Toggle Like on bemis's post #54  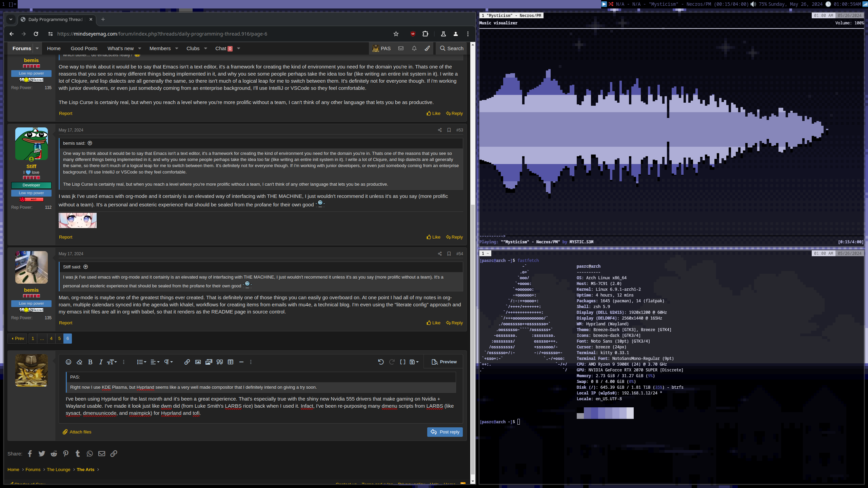pyautogui.click(x=433, y=323)
